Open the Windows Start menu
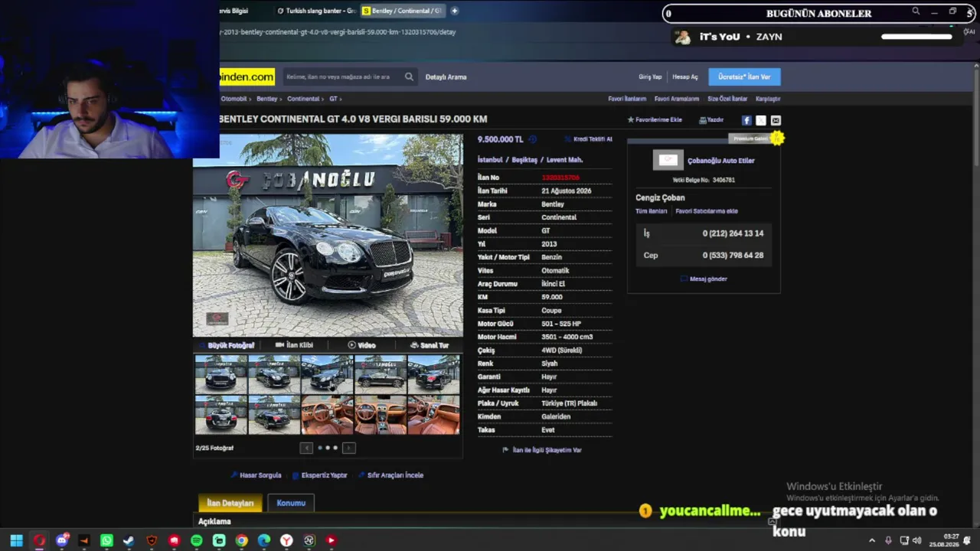Image resolution: width=980 pixels, height=551 pixels. pyautogui.click(x=16, y=540)
